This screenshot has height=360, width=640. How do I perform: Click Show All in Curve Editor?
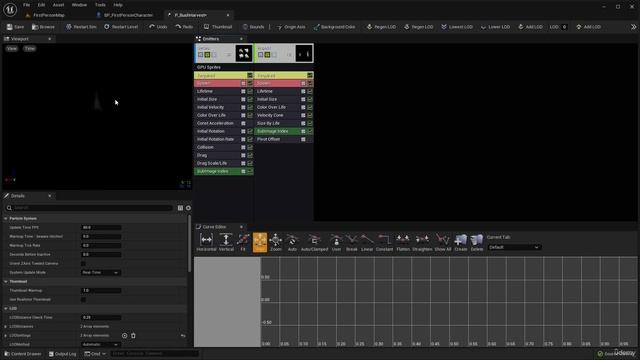pos(443,242)
